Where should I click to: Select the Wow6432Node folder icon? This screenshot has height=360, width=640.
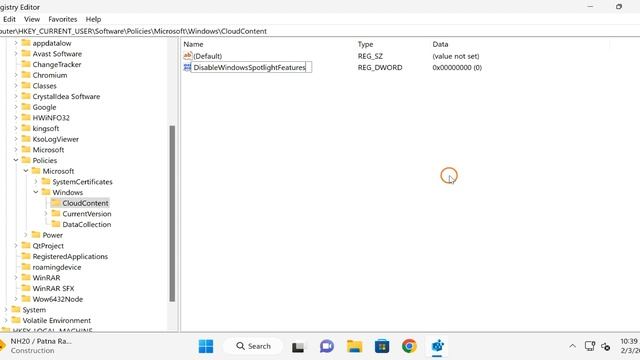click(26, 298)
